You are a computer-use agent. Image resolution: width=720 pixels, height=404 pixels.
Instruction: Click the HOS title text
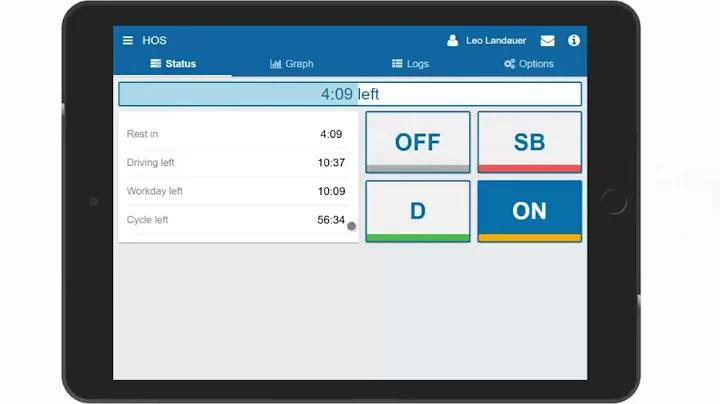click(x=154, y=40)
